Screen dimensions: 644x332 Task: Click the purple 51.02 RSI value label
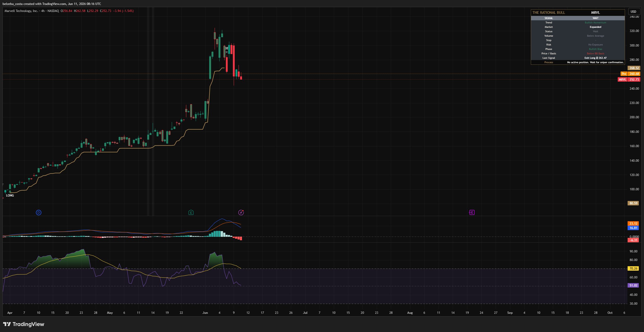click(633, 285)
